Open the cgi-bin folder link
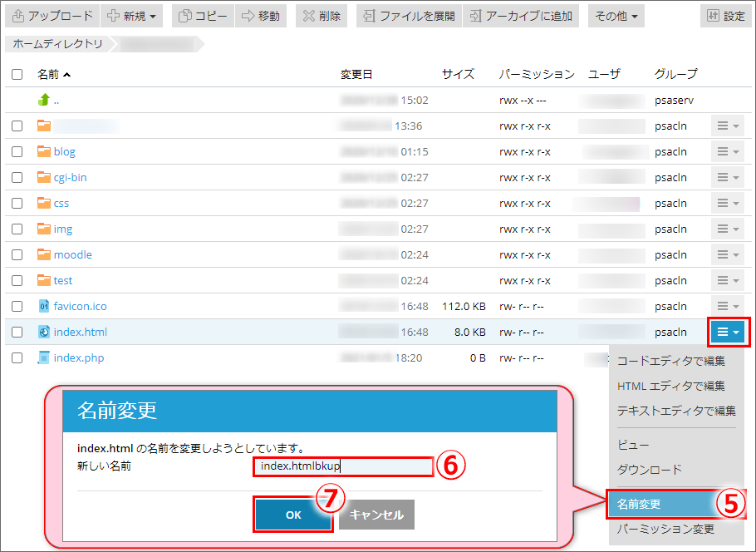Screen dimensions: 756x552 71,177
